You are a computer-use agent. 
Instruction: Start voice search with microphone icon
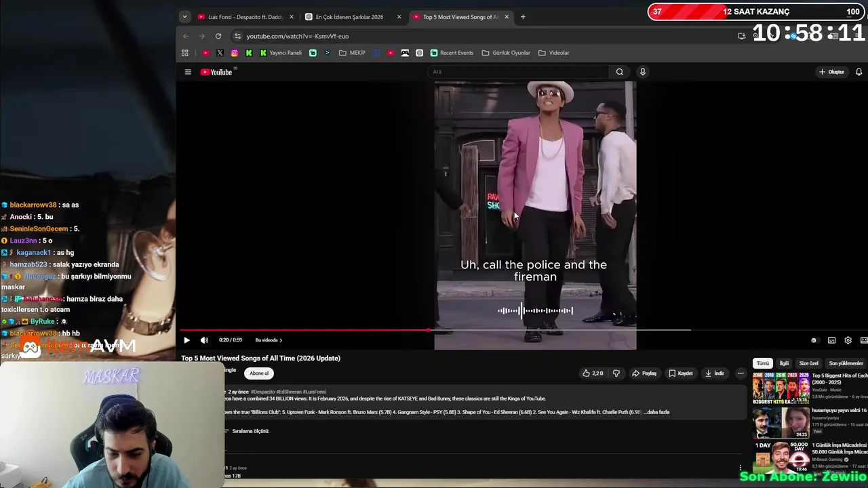(x=643, y=72)
